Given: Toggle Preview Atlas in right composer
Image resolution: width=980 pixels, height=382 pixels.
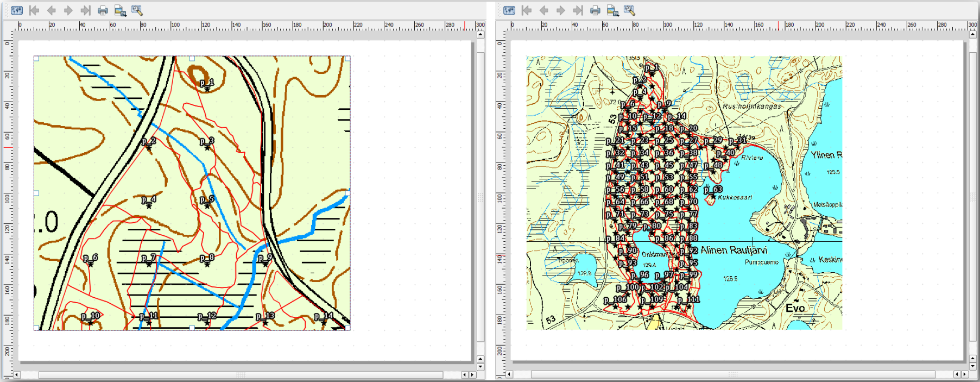Looking at the screenshot, I should coord(509,10).
